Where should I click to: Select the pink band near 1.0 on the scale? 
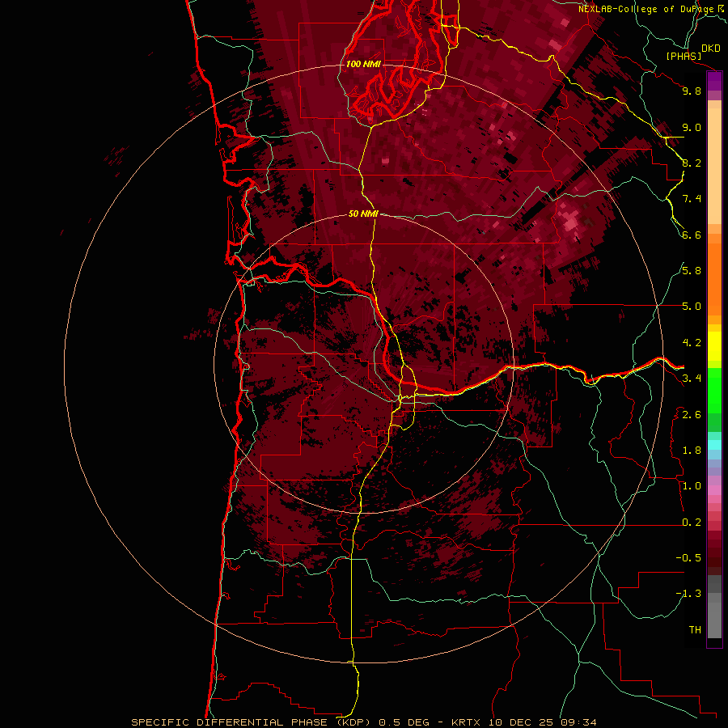click(714, 490)
